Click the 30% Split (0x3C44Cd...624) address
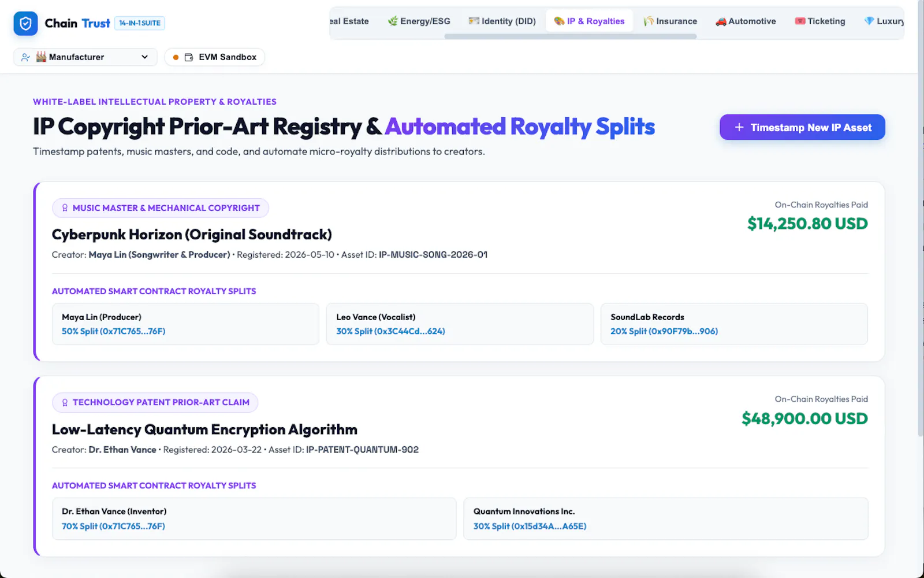 coord(390,331)
